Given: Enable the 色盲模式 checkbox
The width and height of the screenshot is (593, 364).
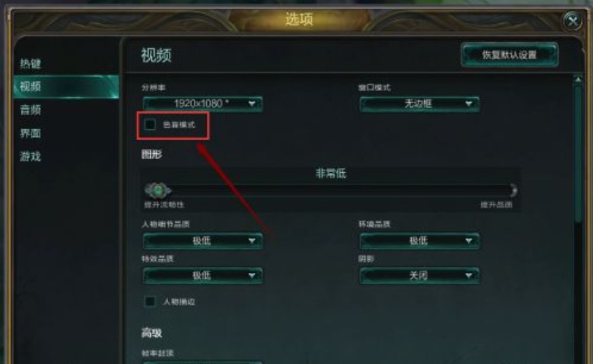Looking at the screenshot, I should click(150, 125).
